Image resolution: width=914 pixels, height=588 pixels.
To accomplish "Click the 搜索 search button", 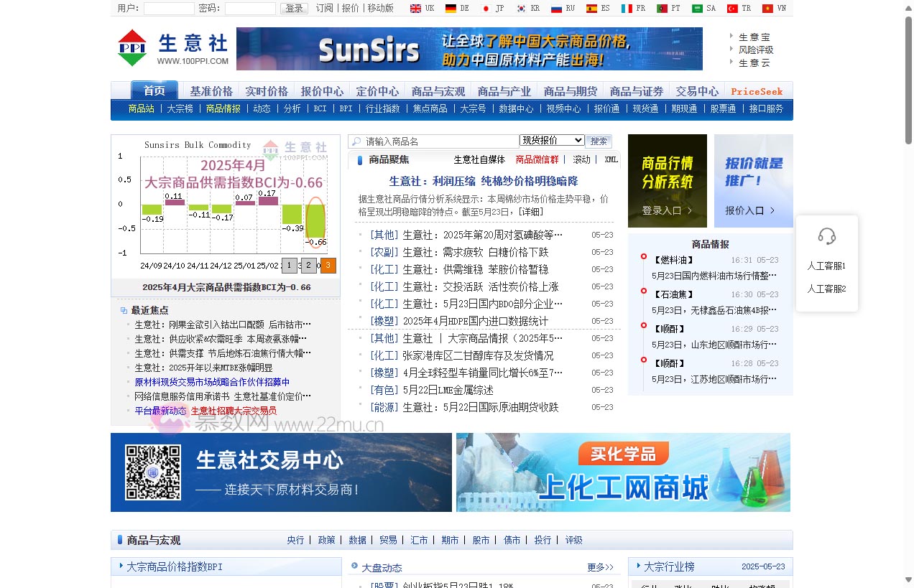I will pos(599,141).
